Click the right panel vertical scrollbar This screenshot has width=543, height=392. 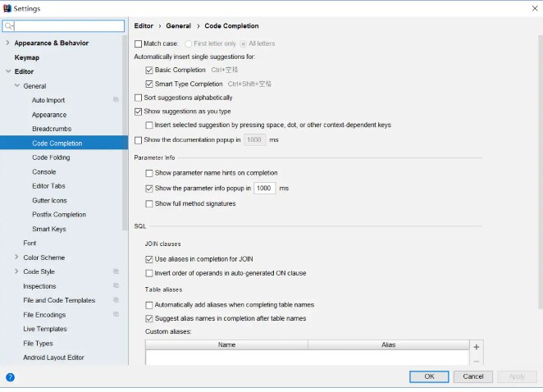click(x=541, y=171)
